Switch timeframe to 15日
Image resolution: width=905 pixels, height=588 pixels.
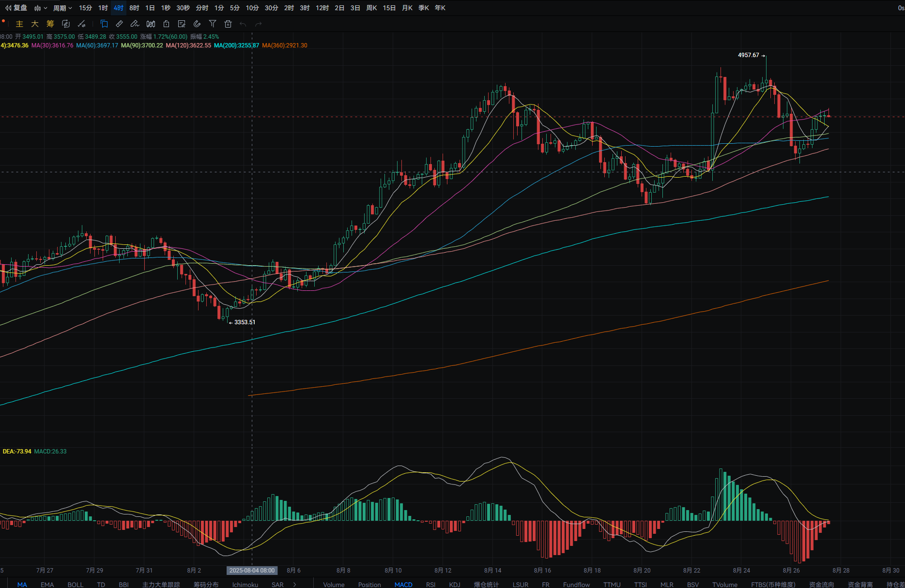point(389,8)
